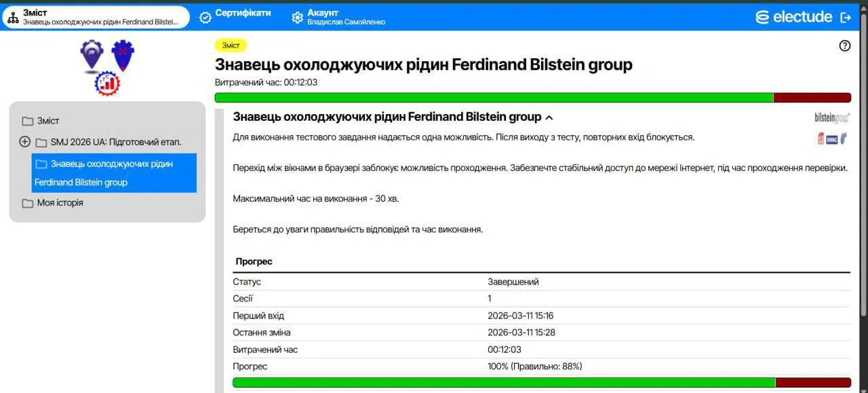Image resolution: width=868 pixels, height=393 pixels.
Task: Click the Зміст folder icon in sidebar
Action: point(28,121)
